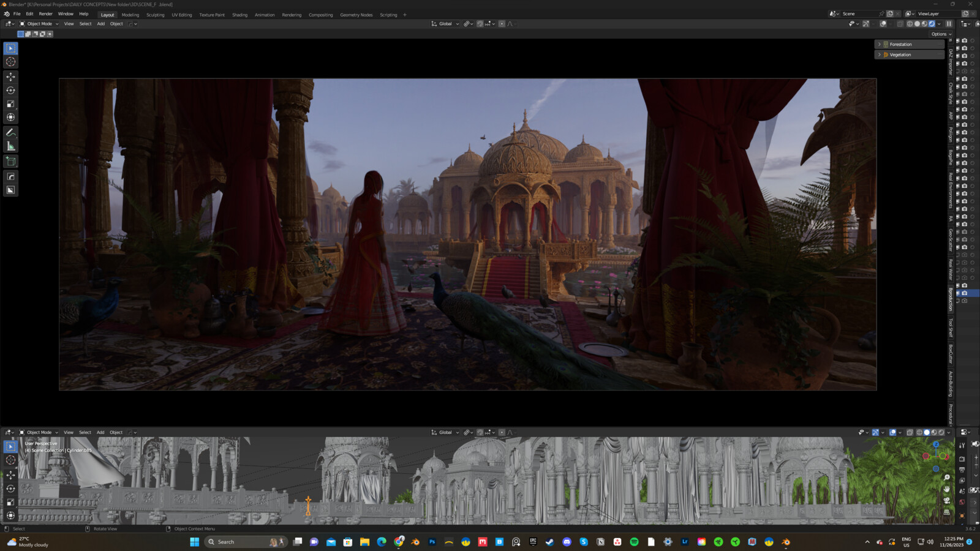
Task: Open the weather widget showing Mostly cloudy
Action: pyautogui.click(x=28, y=542)
